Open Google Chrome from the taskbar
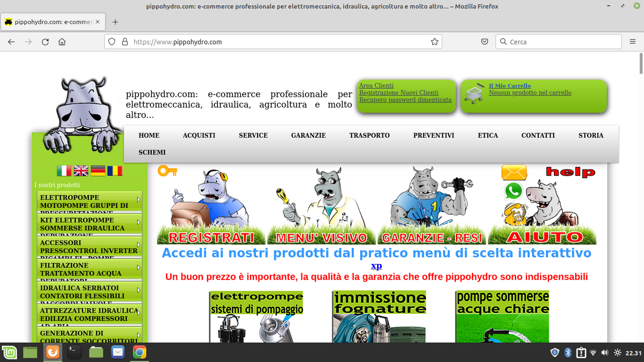 [x=139, y=352]
